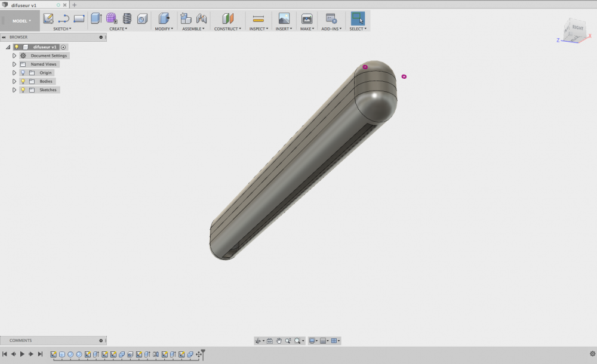
Task: Choose the Extrude tool in Create
Action: point(96,18)
